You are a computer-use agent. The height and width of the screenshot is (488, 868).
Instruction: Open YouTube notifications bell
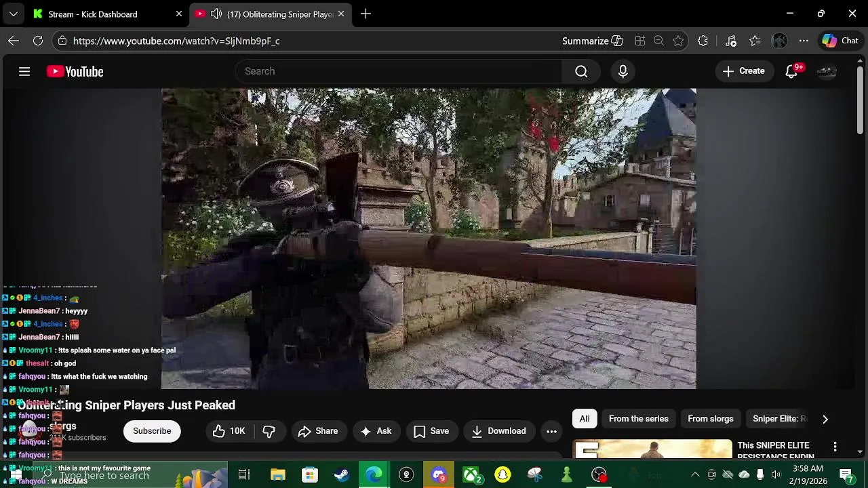pos(791,71)
